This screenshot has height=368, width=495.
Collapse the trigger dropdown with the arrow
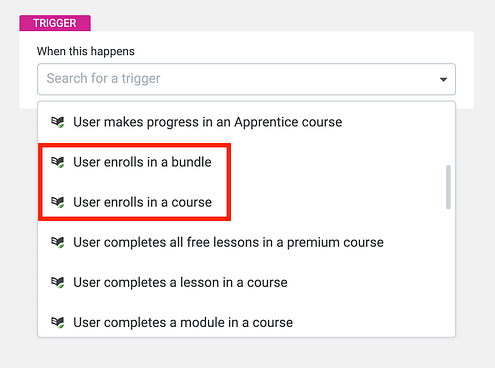point(443,79)
